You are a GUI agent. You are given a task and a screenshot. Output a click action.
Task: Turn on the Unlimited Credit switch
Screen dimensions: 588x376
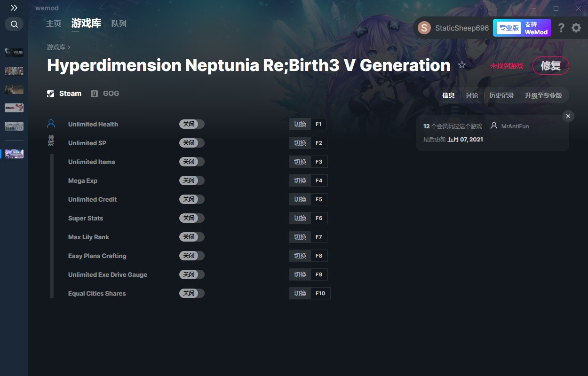point(192,199)
